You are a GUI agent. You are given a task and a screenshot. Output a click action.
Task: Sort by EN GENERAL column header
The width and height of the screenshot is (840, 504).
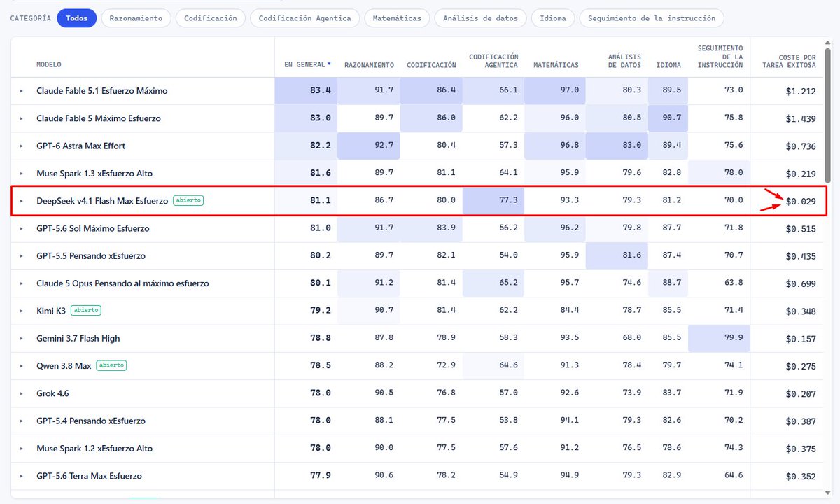(x=307, y=65)
